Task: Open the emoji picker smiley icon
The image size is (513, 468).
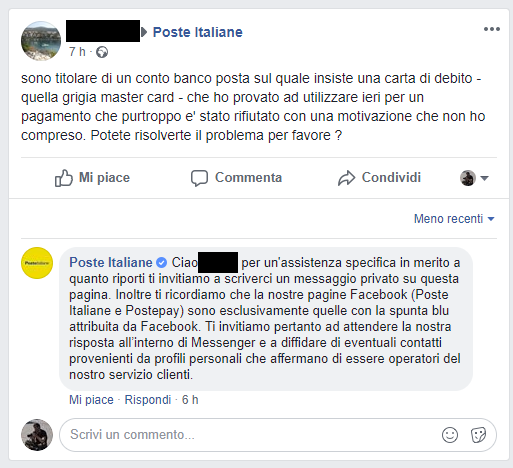Action: point(450,435)
